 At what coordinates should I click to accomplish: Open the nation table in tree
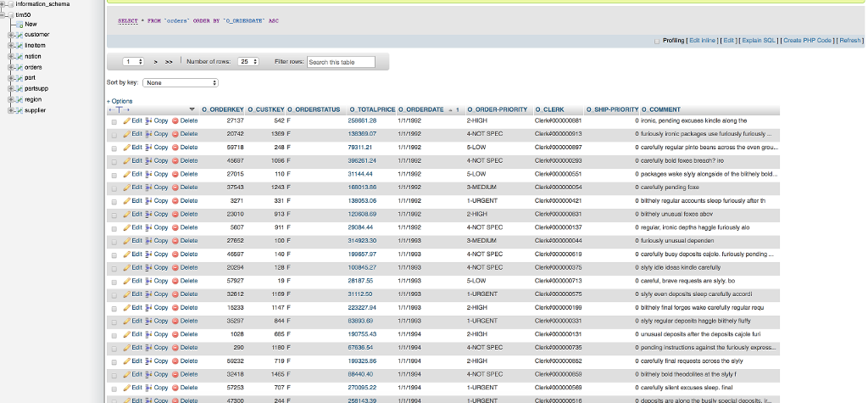33,57
